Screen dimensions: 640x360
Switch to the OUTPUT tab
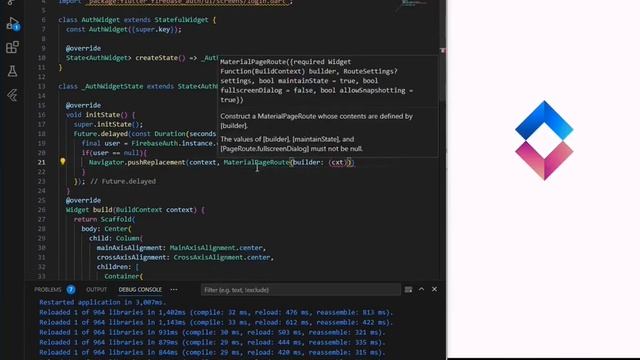click(96, 289)
